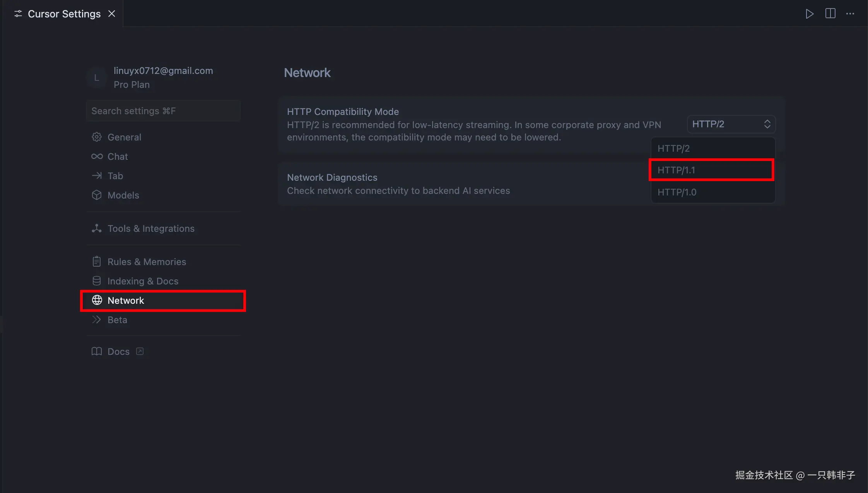
Task: Open the HTTP Compatibility Mode dropdown
Action: pos(731,124)
